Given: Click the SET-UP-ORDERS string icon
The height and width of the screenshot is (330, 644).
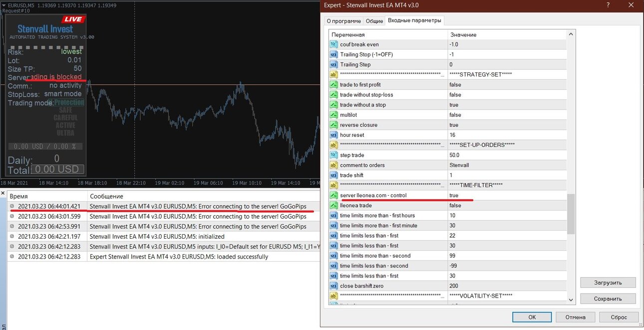Looking at the screenshot, I should click(x=334, y=145).
